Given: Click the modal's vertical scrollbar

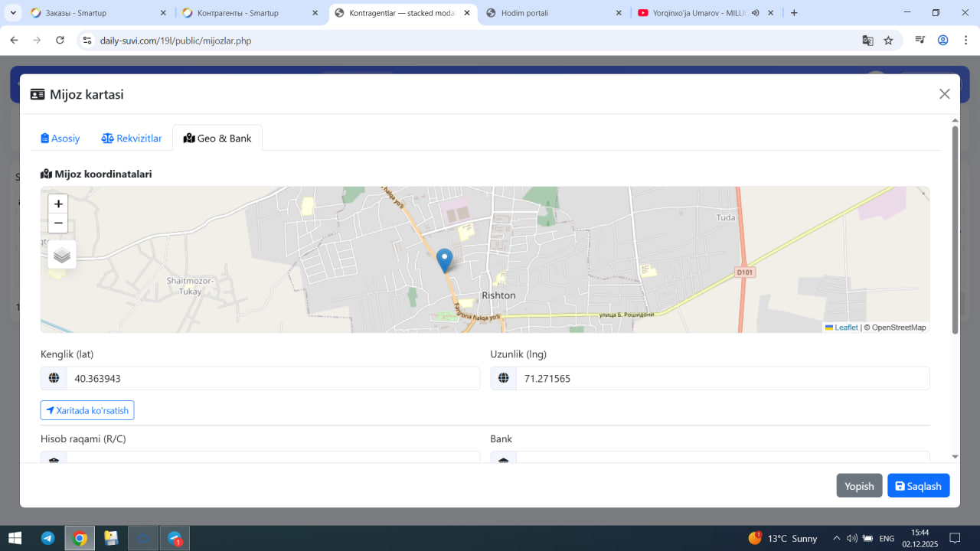Looking at the screenshot, I should coord(955,230).
